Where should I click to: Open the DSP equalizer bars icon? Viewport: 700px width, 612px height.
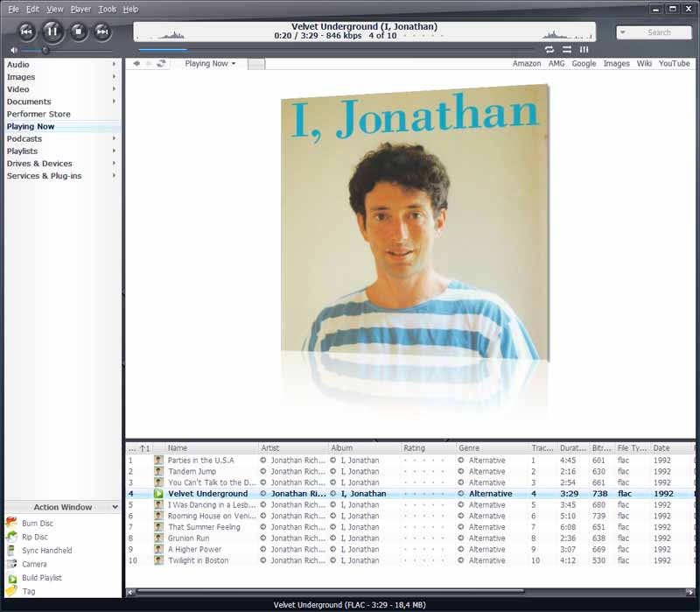click(584, 50)
